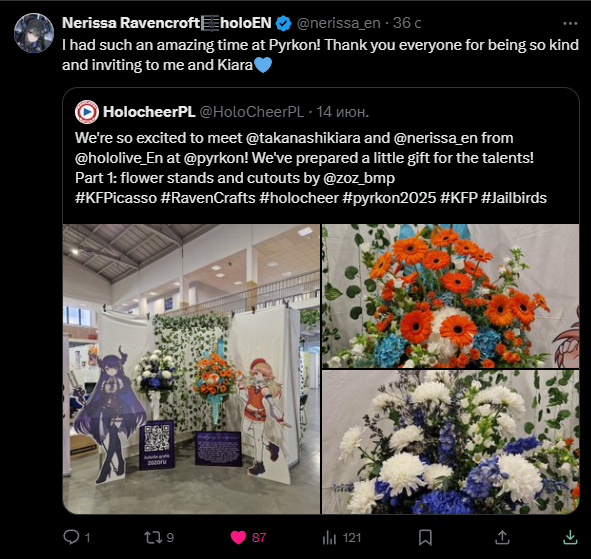View the cutout booth photo
591x559 pixels.
(x=191, y=369)
